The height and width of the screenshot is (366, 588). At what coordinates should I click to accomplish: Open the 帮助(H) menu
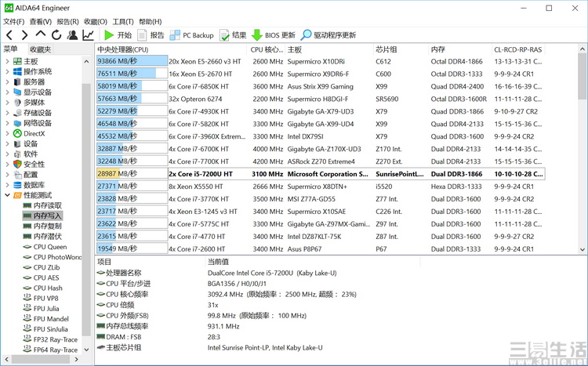151,21
